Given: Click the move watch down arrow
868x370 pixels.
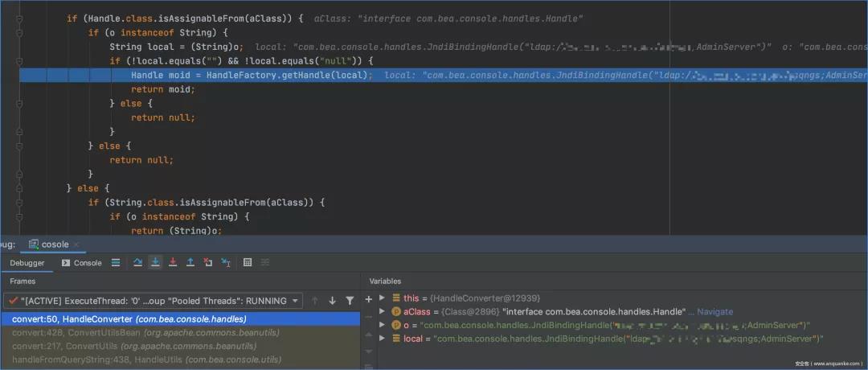Looking at the screenshot, I should coord(369,351).
